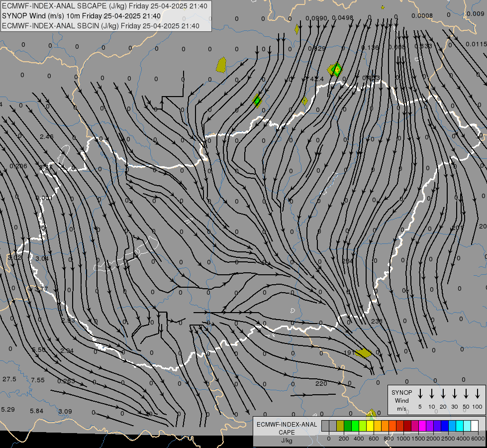This screenshot has height=448, width=487.
Task: Click the map value 0.0115
Action: tap(477, 44)
